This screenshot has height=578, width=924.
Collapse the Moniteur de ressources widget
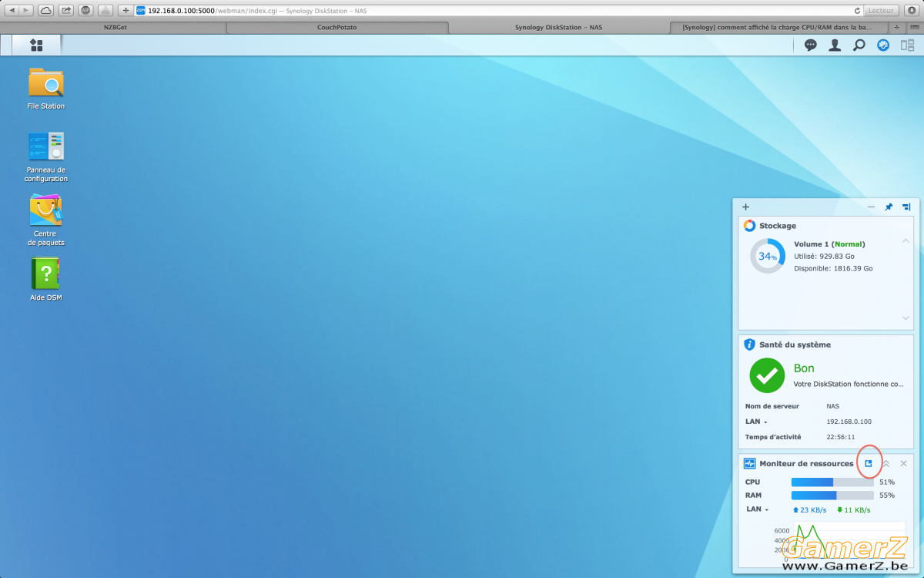click(x=885, y=463)
